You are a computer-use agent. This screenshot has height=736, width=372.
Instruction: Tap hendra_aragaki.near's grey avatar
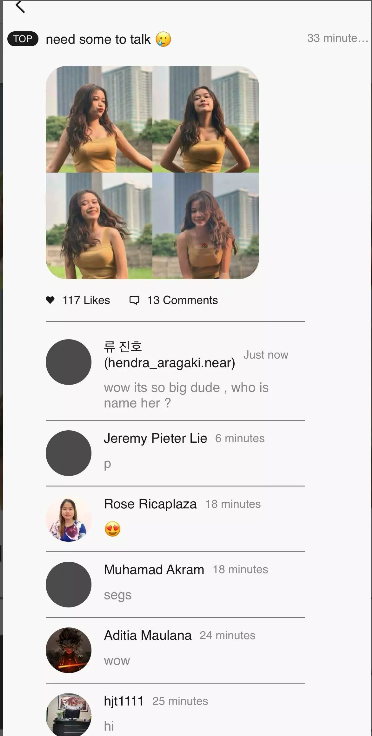point(68,362)
